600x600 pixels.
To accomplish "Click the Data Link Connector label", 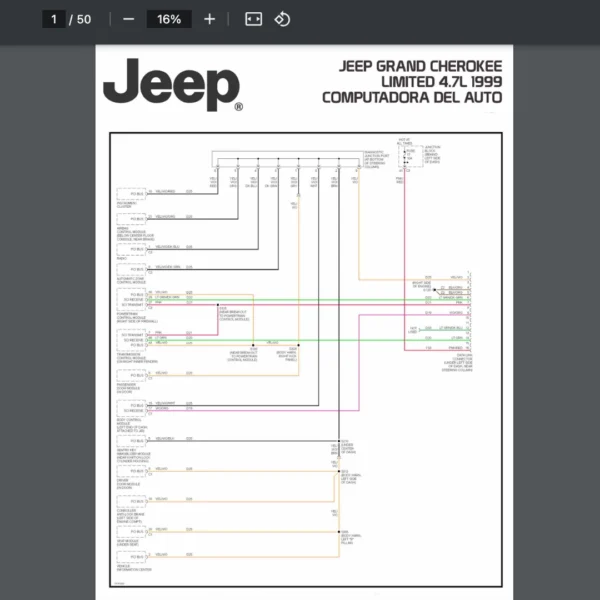I will point(459,359).
